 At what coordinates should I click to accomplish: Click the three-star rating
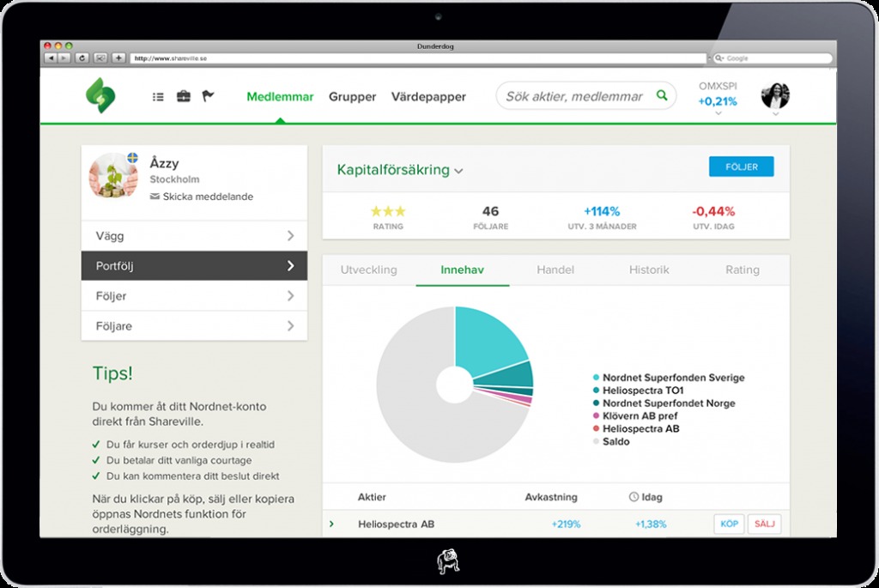388,211
